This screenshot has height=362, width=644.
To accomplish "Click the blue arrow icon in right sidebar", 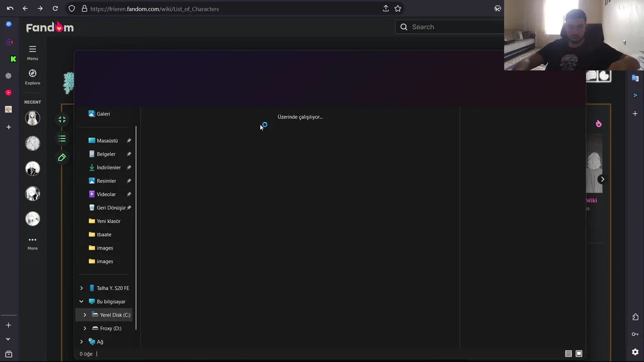I will (x=635, y=95).
